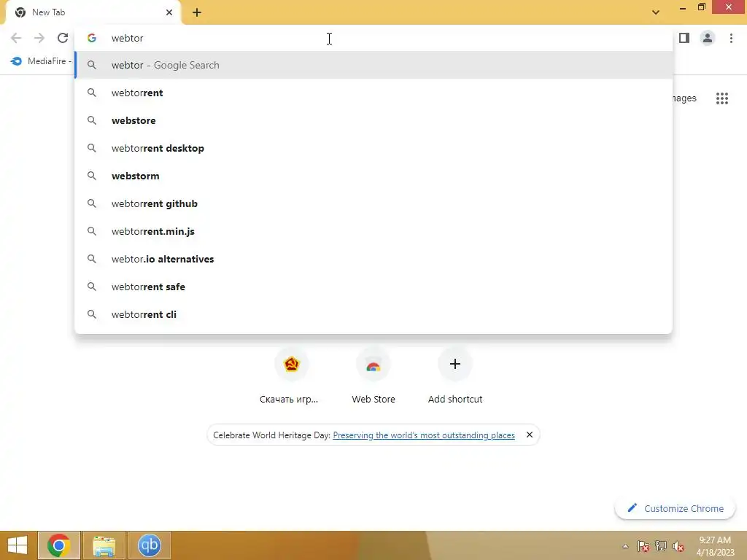Select the 'webtorrent github' suggestion

click(x=373, y=204)
